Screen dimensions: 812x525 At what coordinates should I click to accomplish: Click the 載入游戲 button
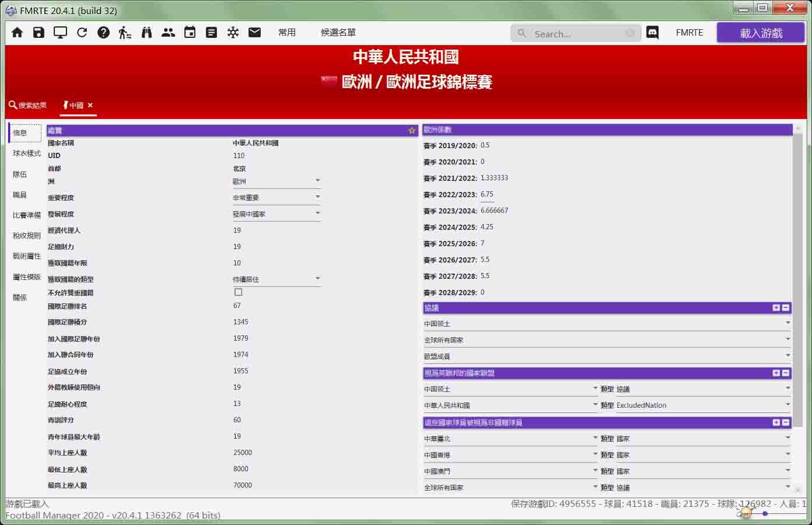pyautogui.click(x=761, y=33)
